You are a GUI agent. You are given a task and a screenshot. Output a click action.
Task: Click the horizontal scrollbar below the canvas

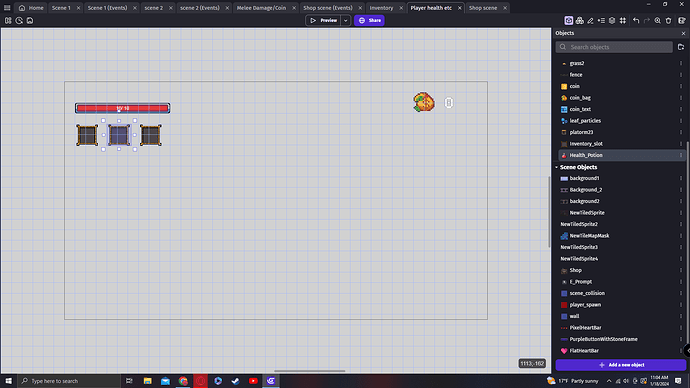point(309,371)
